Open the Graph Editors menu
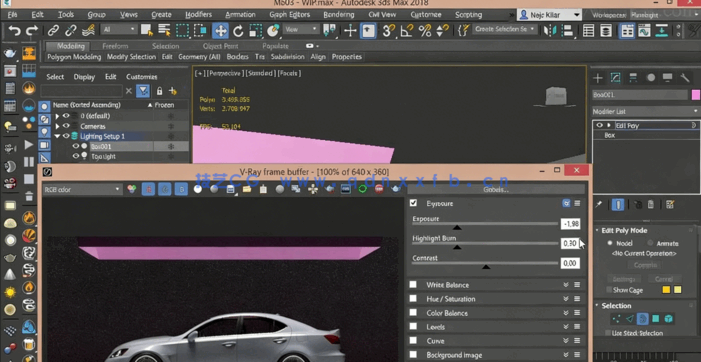The height and width of the screenshot is (362, 701). (x=290, y=15)
